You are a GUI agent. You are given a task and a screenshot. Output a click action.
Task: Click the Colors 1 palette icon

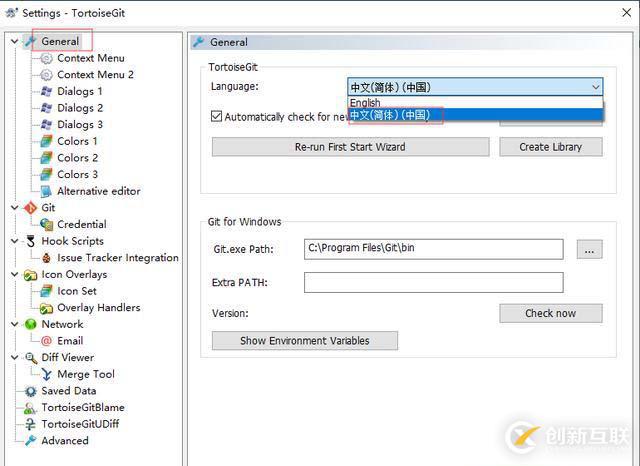[47, 141]
